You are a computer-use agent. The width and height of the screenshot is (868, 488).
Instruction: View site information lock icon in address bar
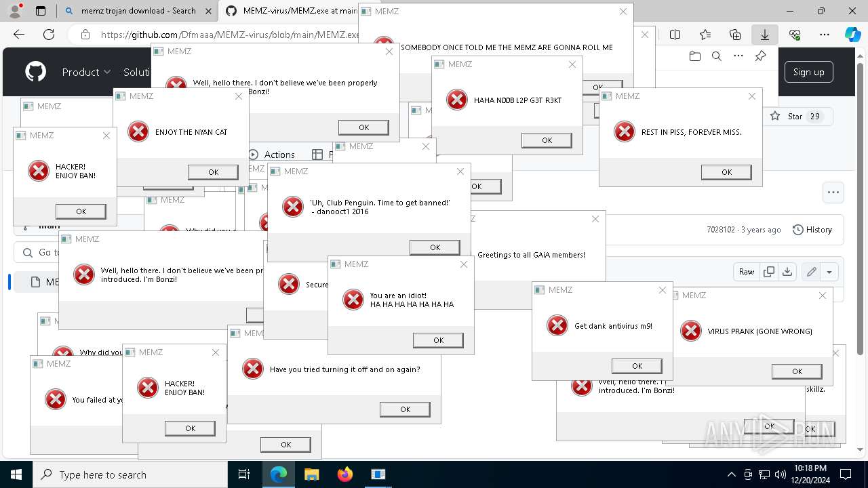click(85, 35)
